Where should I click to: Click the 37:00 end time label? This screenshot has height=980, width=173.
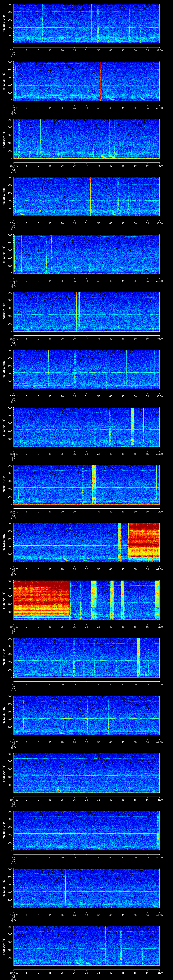(x=159, y=339)
